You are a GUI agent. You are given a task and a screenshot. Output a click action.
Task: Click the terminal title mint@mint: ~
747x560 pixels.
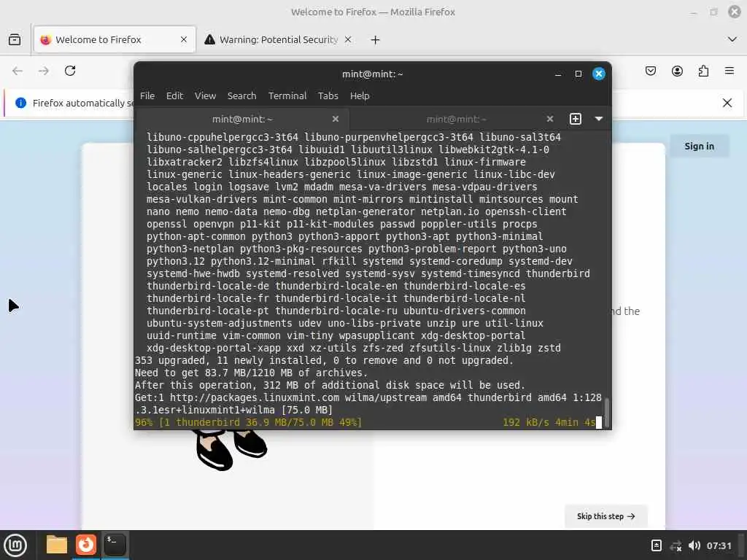373,74
